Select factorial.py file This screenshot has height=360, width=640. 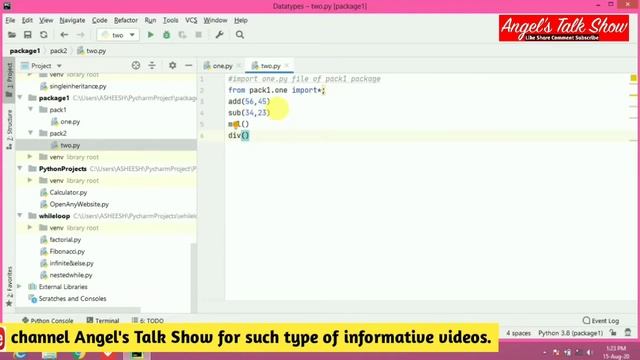(x=65, y=240)
